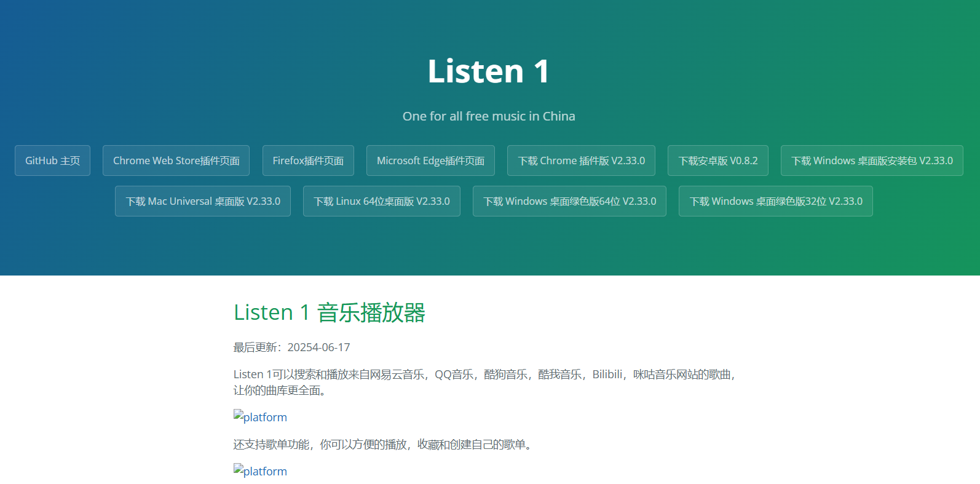This screenshot has width=980, height=484.
Task: Click the paragraph mentioning 网易云音乐 and QQ音乐
Action: 486,382
